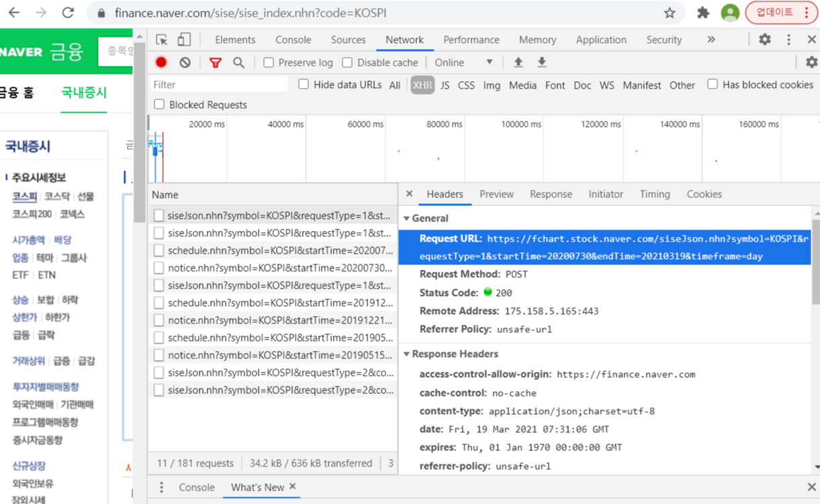Click the 국내증시 navigation tab

point(84,93)
